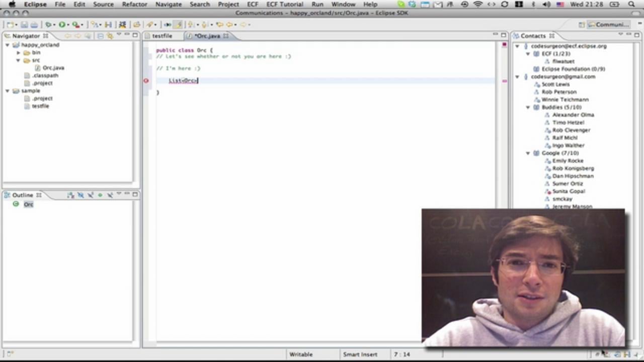Screen dimensions: 644x362
Task: Adjust the volume icon in the menu bar
Action: [x=545, y=4]
